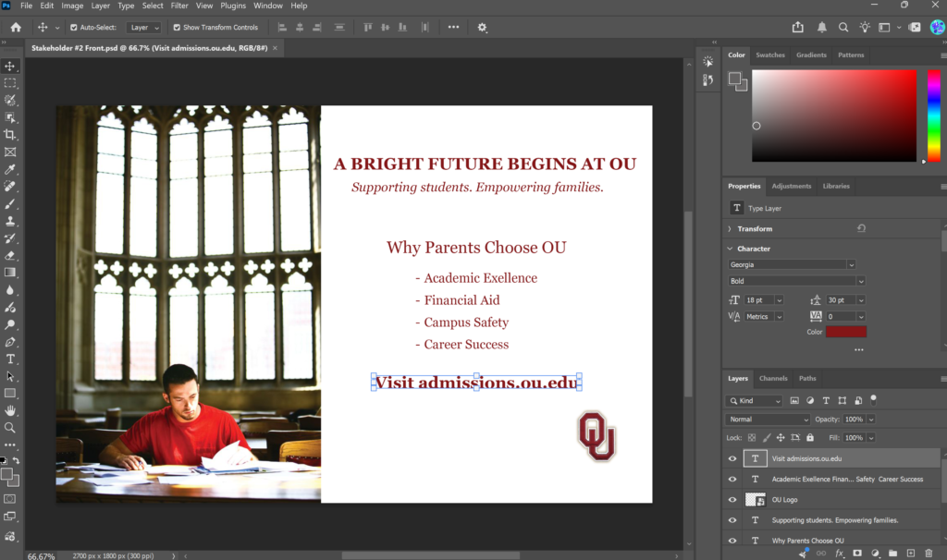Add a layer style fx

point(840,553)
